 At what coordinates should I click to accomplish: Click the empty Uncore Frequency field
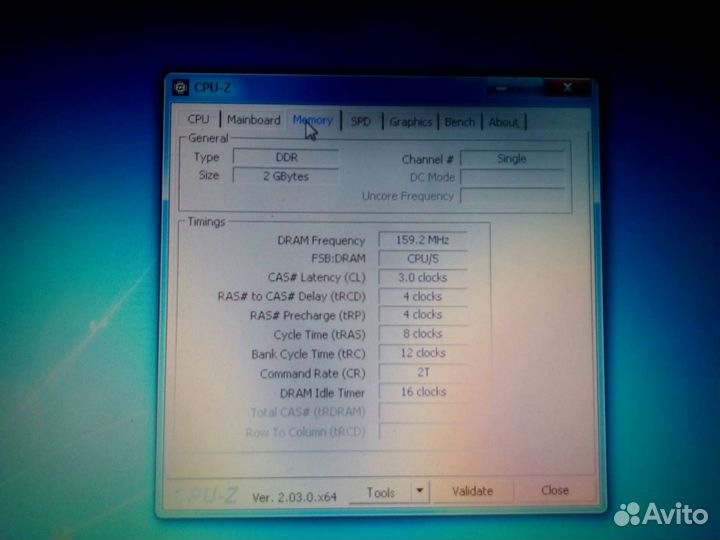[x=512, y=196]
